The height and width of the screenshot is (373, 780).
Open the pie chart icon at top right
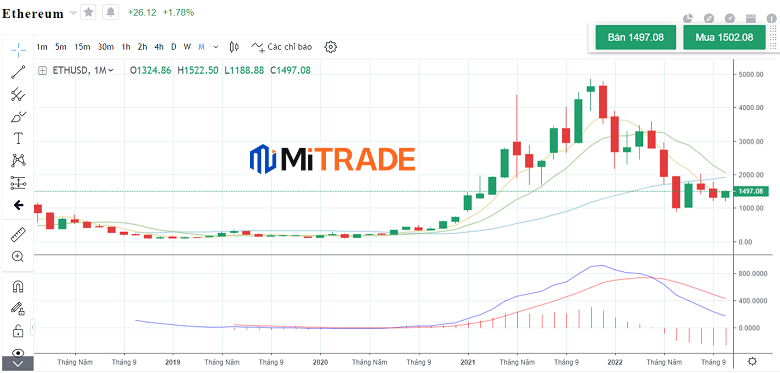point(688,18)
